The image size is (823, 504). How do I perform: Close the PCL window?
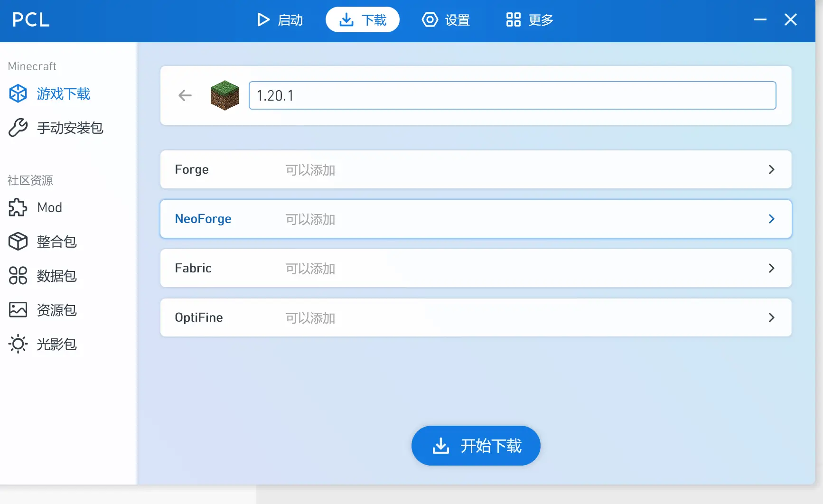(x=791, y=20)
